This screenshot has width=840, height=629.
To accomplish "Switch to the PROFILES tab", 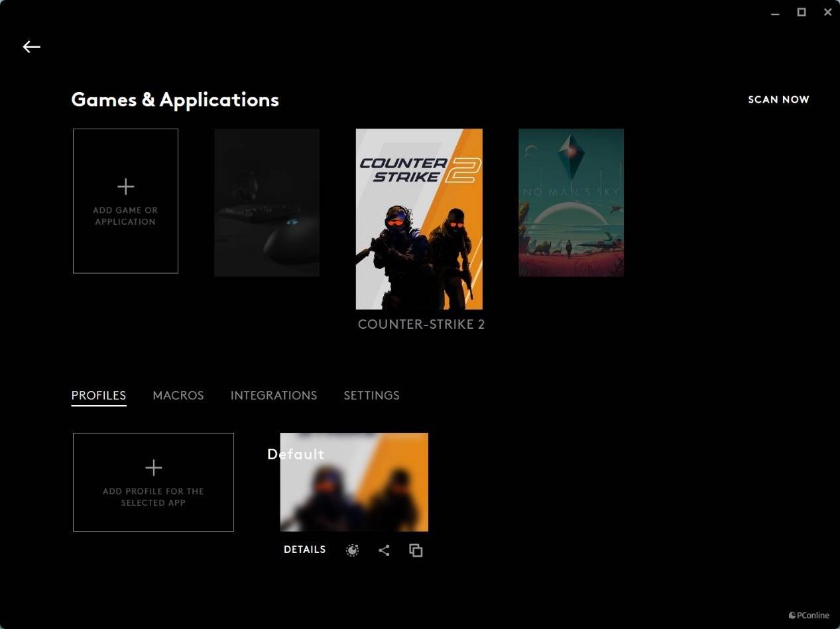I will [x=99, y=395].
